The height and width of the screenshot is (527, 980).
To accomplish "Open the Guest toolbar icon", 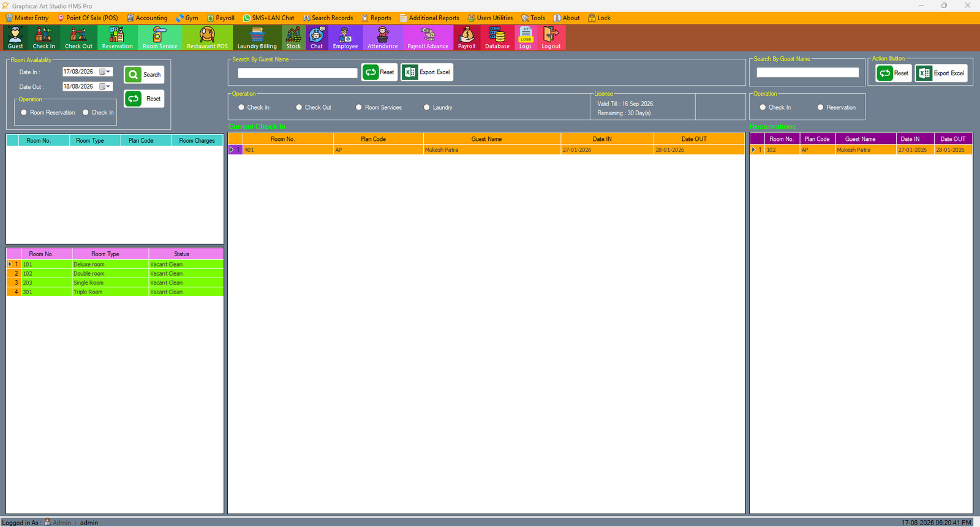I will pyautogui.click(x=15, y=37).
